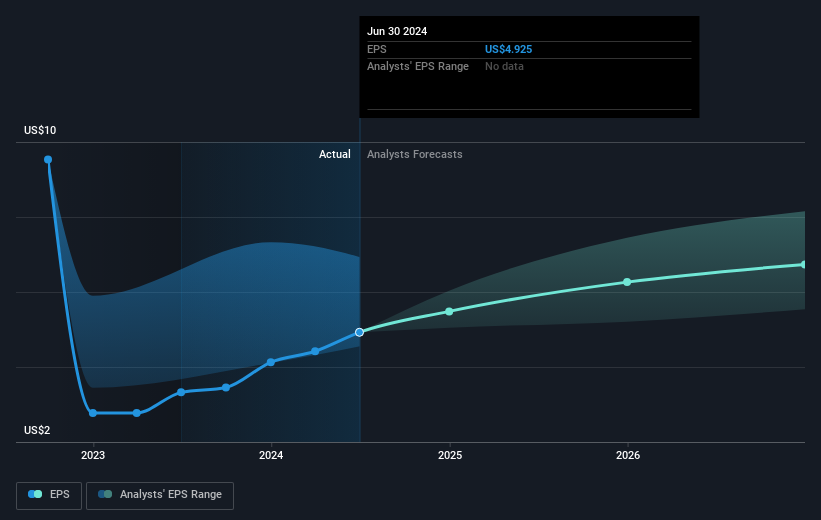The height and width of the screenshot is (520, 821).
Task: Click the 2023 axis label
Action: tap(93, 455)
